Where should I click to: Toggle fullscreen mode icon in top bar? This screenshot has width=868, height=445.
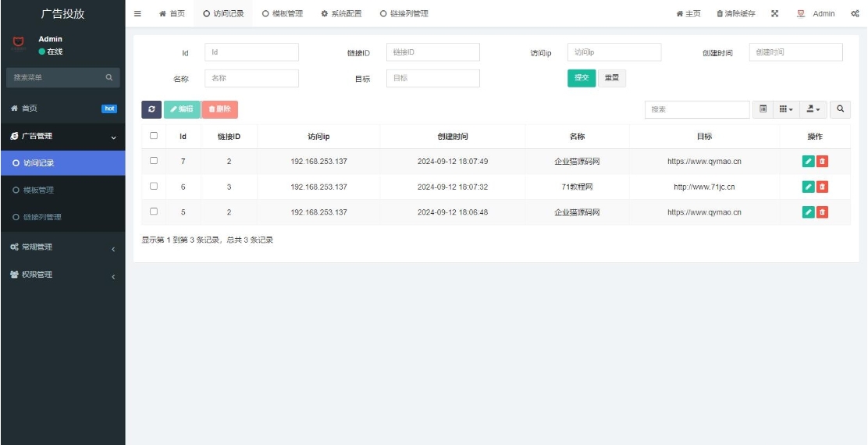[x=775, y=13]
